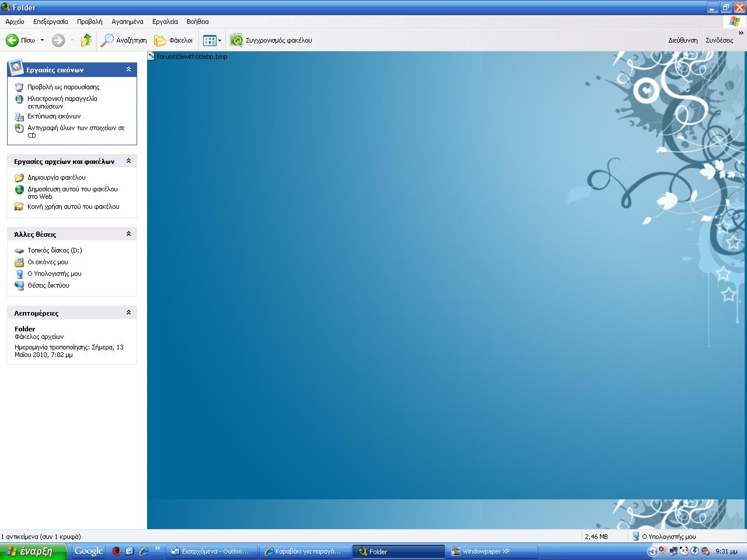Screen dimensions: 747x560
Task: Click the red round quick launch icon
Action: click(116, 551)
